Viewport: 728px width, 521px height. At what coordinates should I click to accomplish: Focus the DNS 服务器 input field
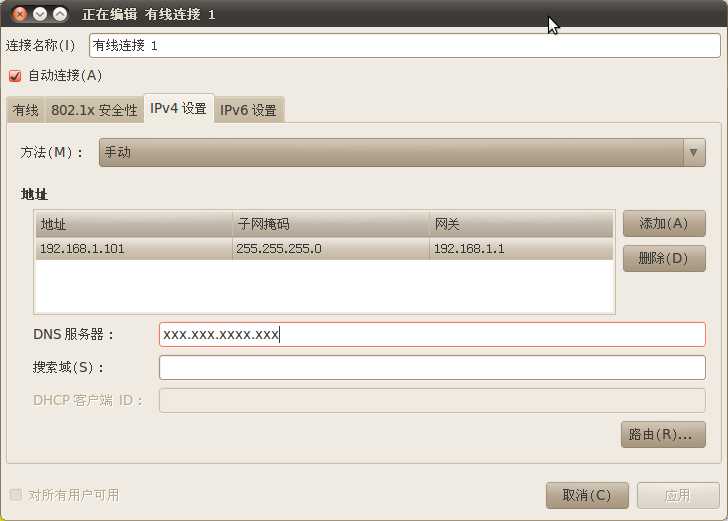coord(432,334)
